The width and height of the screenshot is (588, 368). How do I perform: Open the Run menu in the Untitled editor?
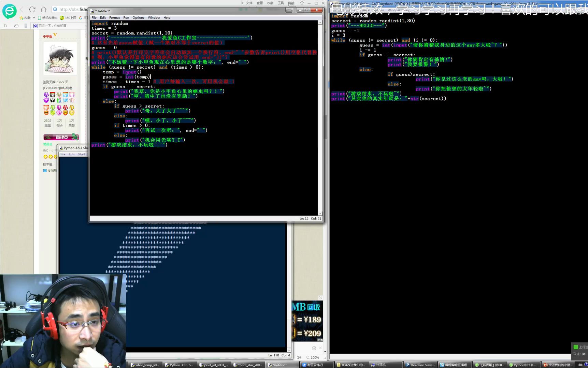(x=126, y=18)
